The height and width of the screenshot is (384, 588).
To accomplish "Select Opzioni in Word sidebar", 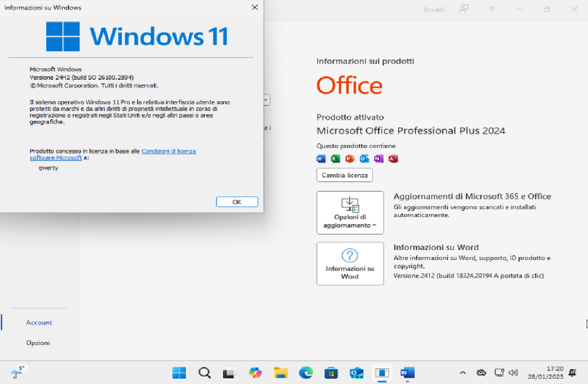I will 38,343.
